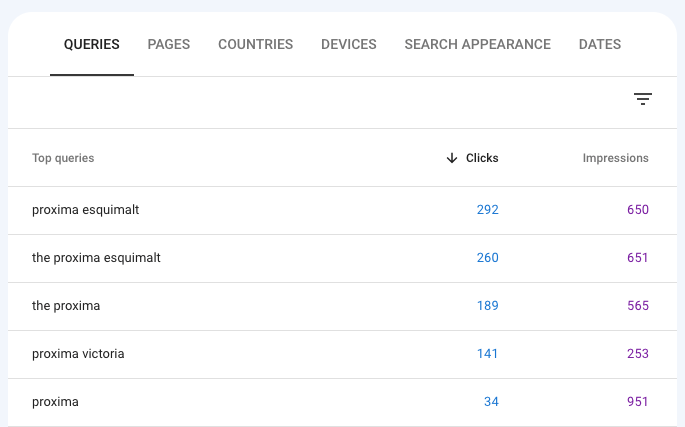
Task: Open the 'proxima esquimalt' query row
Action: 342,210
